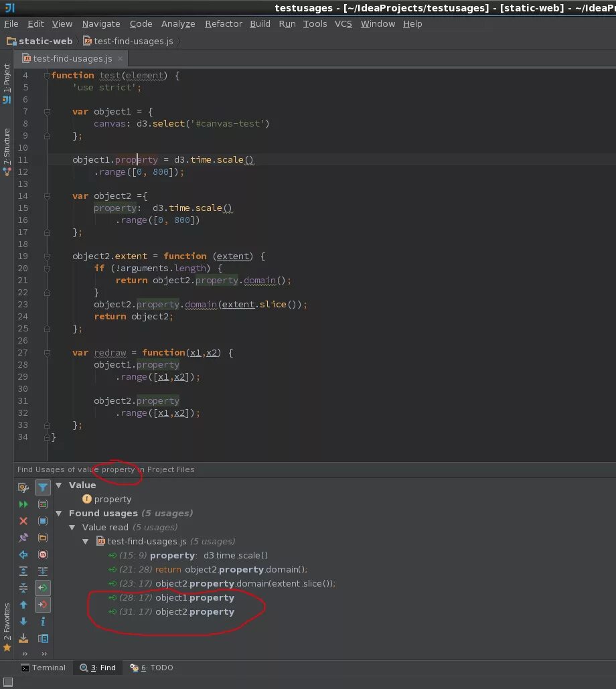Click the yellow field icon beside property
Image resolution: width=616 pixels, height=689 pixels.
[87, 499]
